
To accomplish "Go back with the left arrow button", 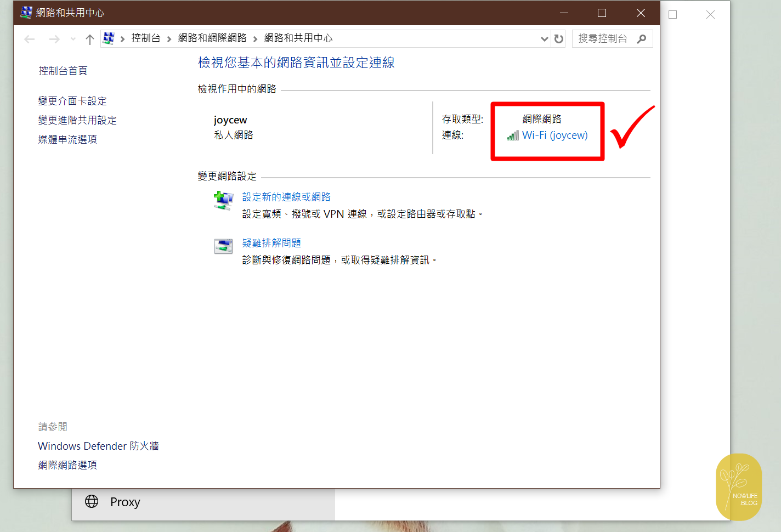I will coord(30,39).
